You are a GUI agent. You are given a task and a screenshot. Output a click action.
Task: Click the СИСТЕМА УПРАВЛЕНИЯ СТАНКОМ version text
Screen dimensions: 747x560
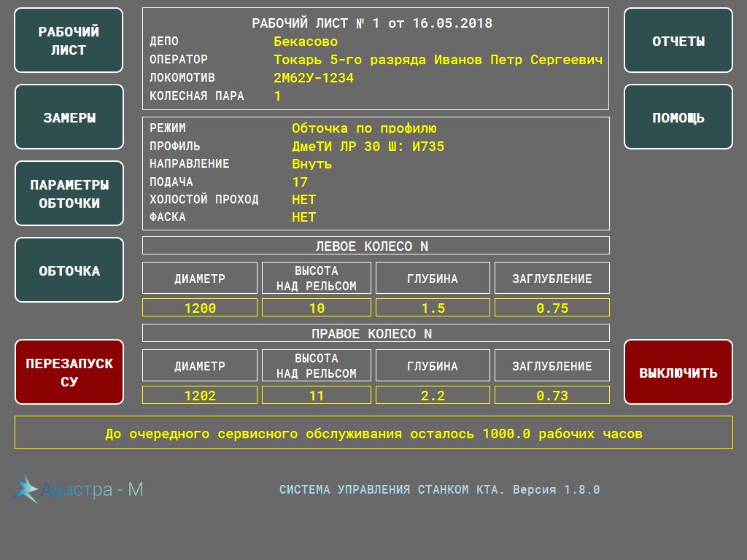point(439,489)
